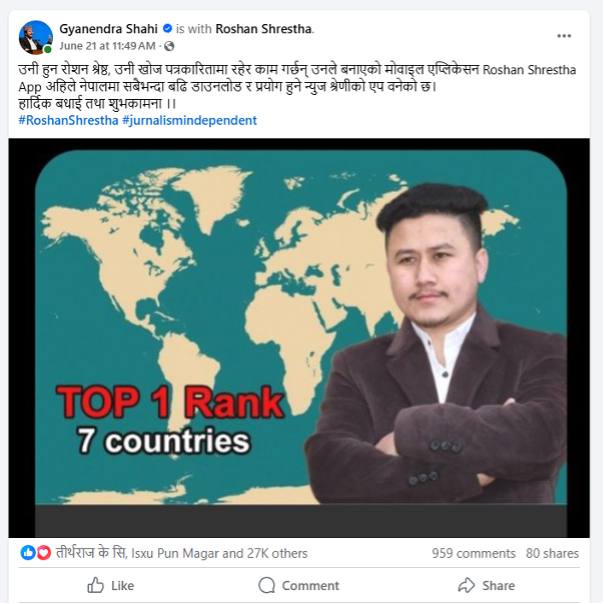
Task: Click the thumbs-up icon on Like button
Action: [95, 585]
